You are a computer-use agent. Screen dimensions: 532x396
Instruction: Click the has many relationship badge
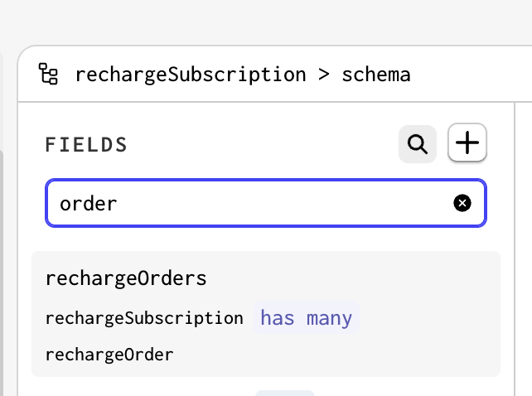point(306,318)
